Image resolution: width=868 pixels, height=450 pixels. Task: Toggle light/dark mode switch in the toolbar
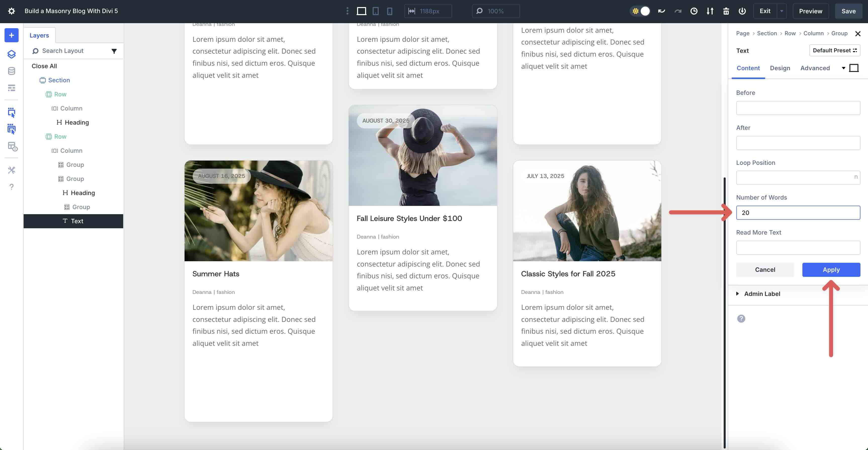tap(640, 11)
